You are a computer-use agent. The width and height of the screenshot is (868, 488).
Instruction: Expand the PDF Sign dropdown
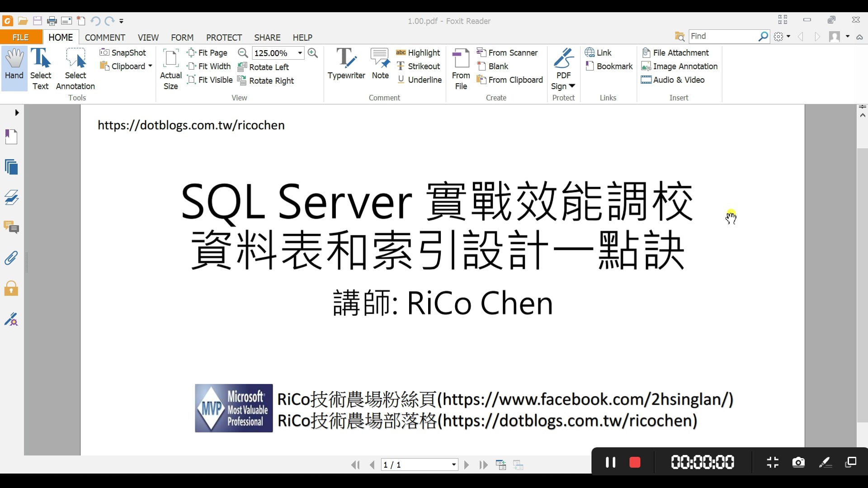coord(571,86)
